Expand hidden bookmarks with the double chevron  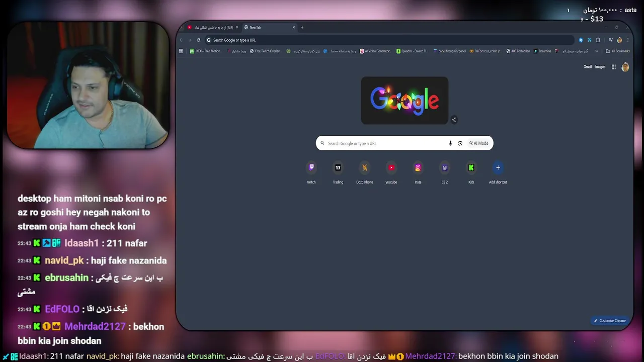(x=597, y=51)
